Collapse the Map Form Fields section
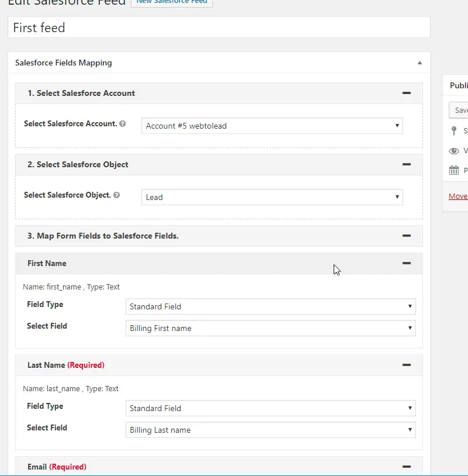468x476 pixels. (x=406, y=236)
